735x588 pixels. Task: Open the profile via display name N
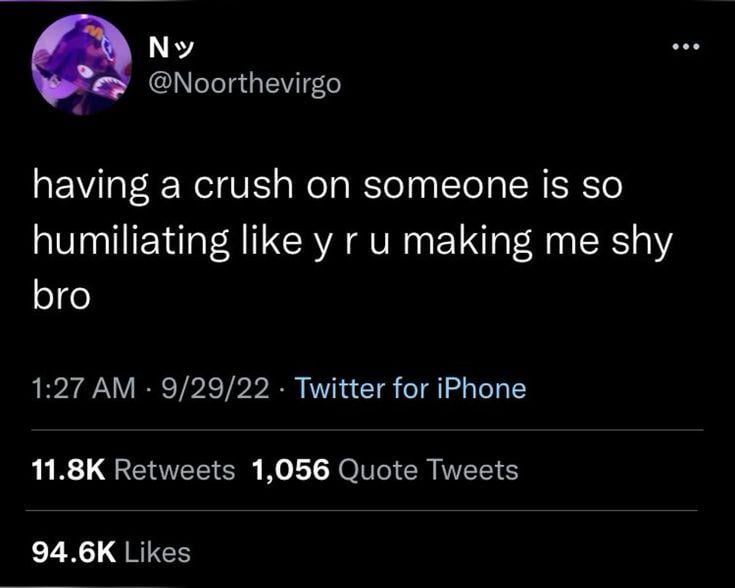point(158,46)
